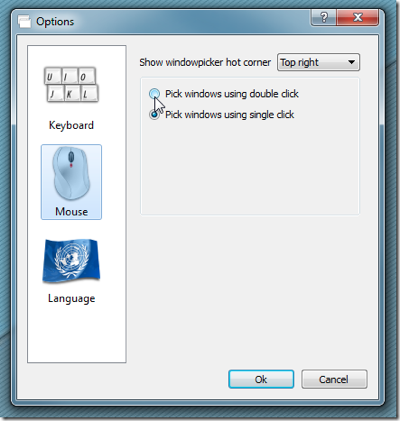Image resolution: width=400 pixels, height=421 pixels.
Task: Open Language settings via UN flag icon
Action: coord(71,260)
